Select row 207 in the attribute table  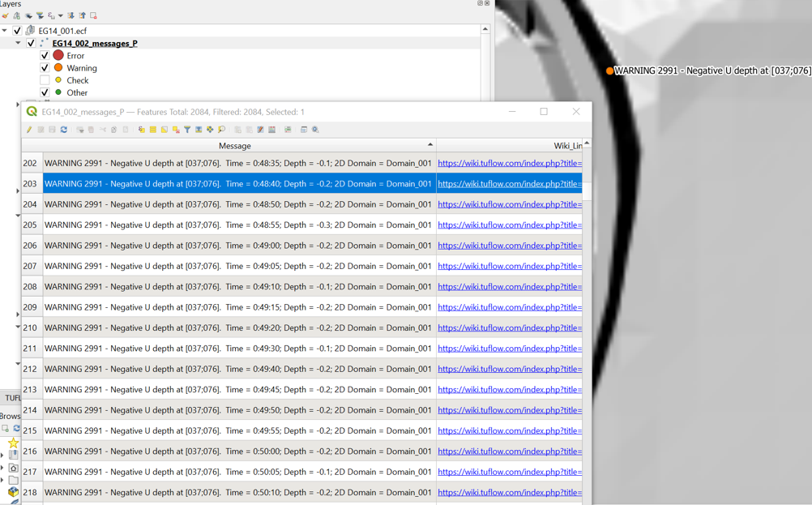[x=235, y=266]
